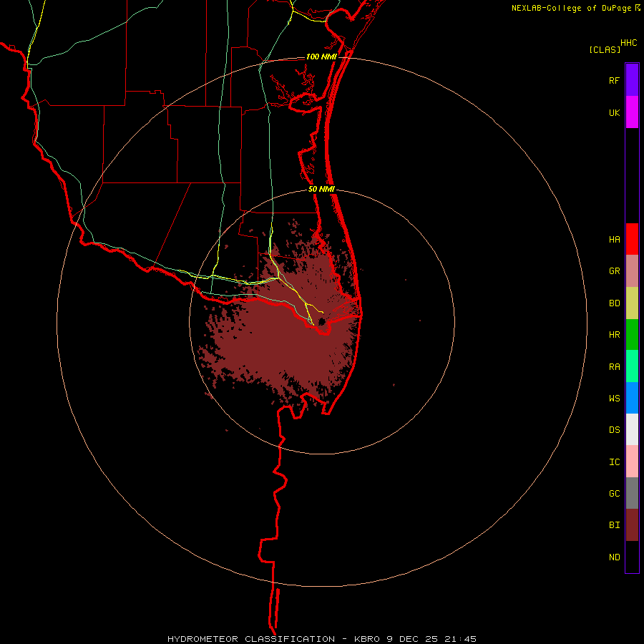
Task: Select the IC pink legend swatch
Action: pos(632,462)
